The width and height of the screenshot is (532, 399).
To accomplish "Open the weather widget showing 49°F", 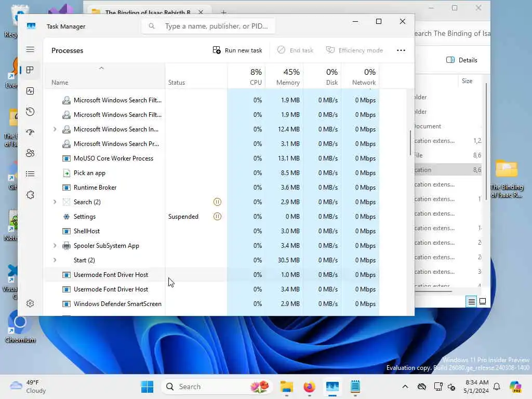I will point(28,387).
